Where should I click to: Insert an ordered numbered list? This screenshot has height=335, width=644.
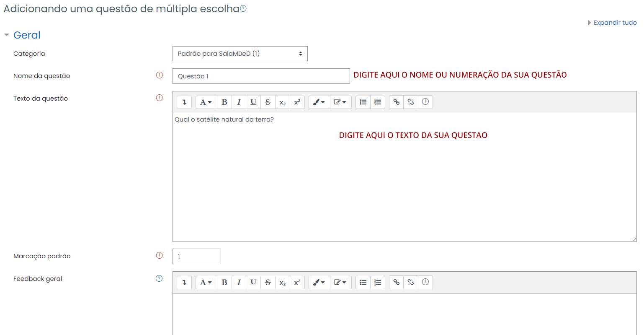click(x=377, y=102)
